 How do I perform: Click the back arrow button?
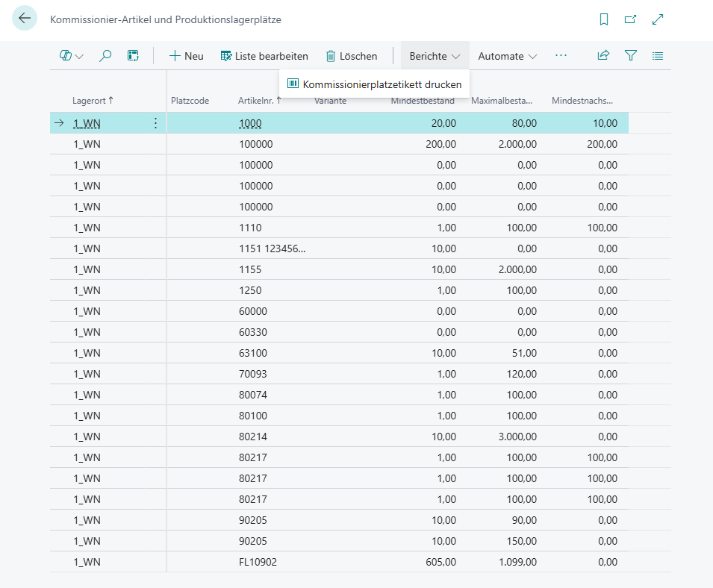pos(25,19)
